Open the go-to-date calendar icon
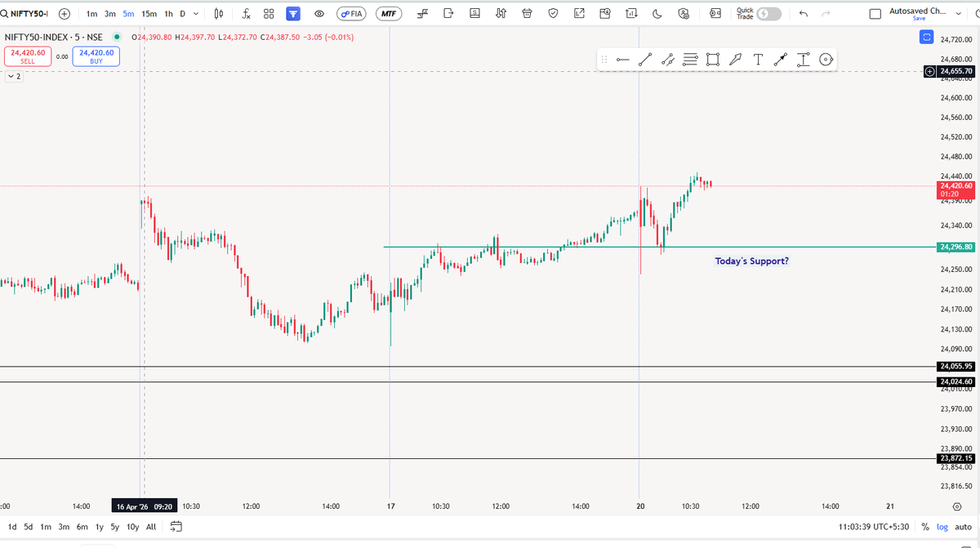Screen dimensions: 980x548 tap(177, 527)
